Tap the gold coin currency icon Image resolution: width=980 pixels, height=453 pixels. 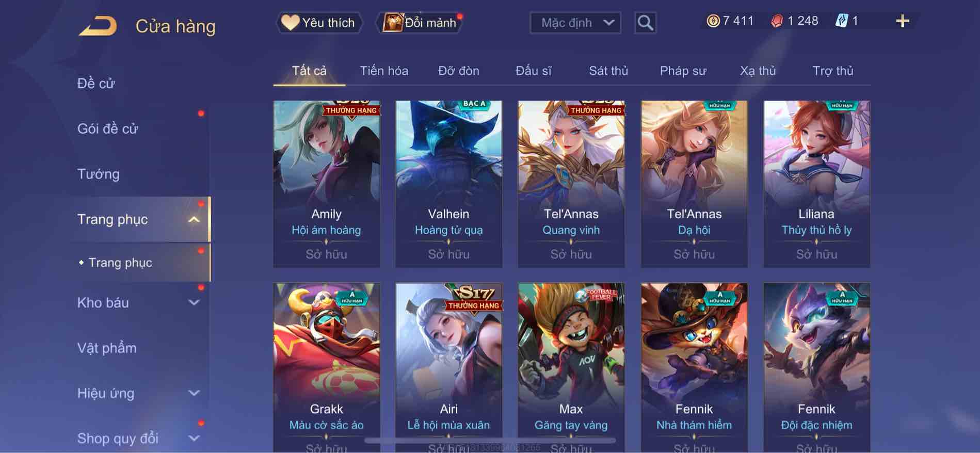coord(713,21)
